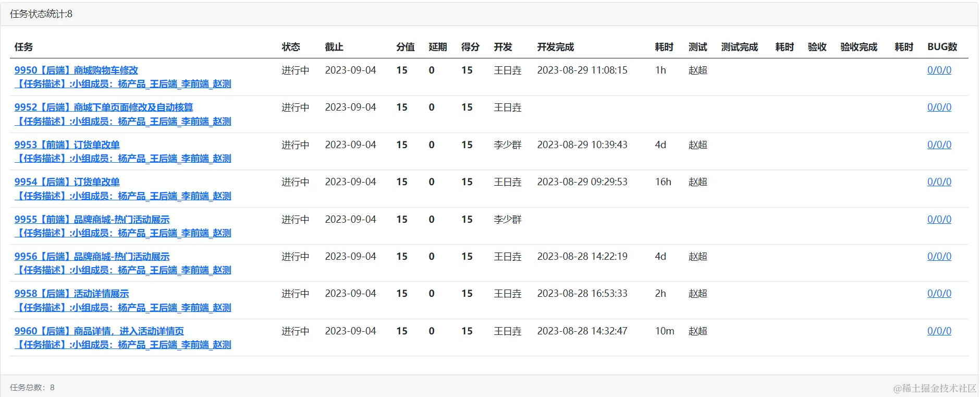Click developer 李少群 in task 9953 row
Image resolution: width=980 pixels, height=397 pixels.
coord(508,145)
